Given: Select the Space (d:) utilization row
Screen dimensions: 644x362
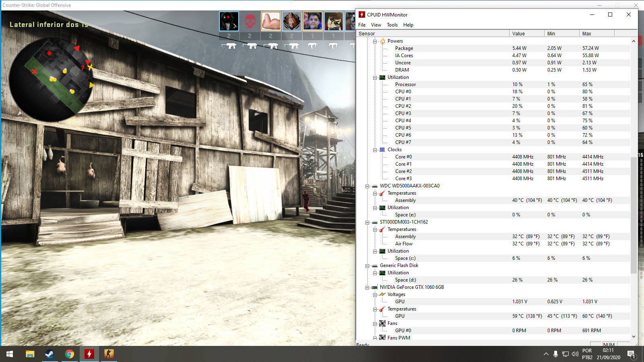Looking at the screenshot, I should (x=493, y=280).
